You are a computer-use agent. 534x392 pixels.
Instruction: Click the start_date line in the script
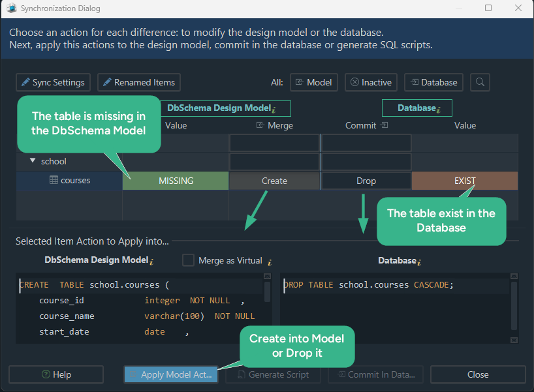point(114,332)
